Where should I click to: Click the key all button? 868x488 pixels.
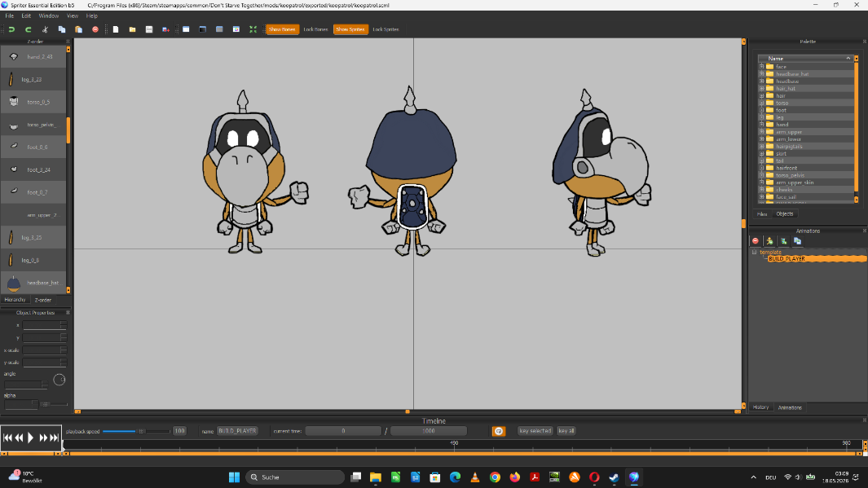[566, 430]
